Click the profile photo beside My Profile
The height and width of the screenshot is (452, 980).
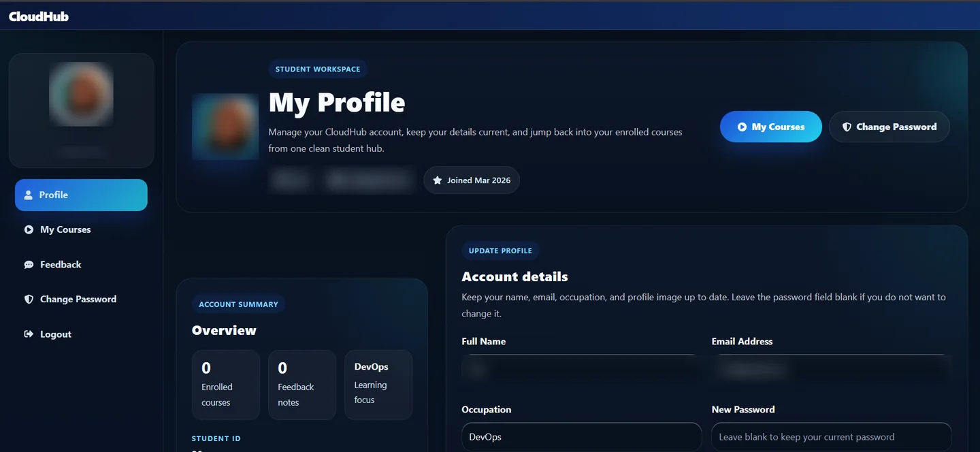click(x=225, y=127)
